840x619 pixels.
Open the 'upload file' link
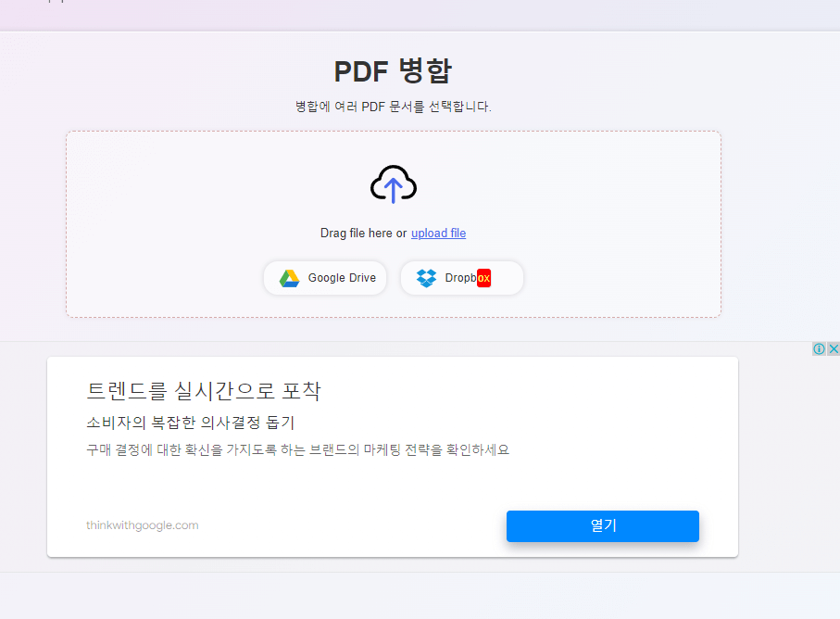pyautogui.click(x=438, y=233)
